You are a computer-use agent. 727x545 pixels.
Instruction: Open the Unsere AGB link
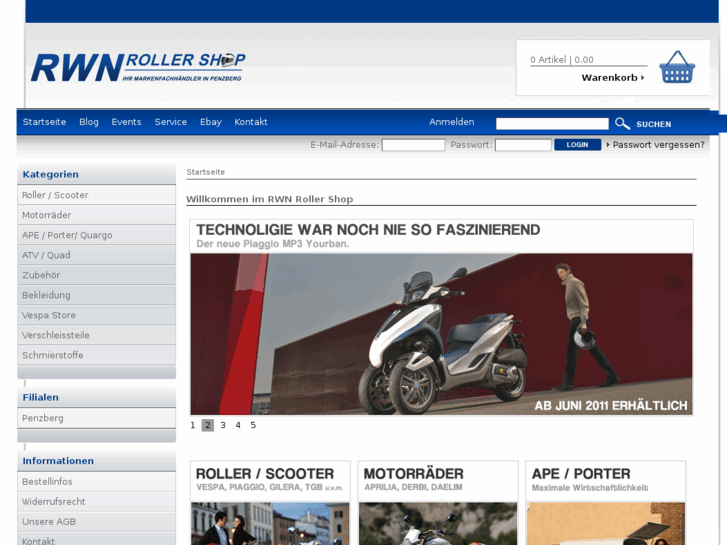(x=96, y=521)
